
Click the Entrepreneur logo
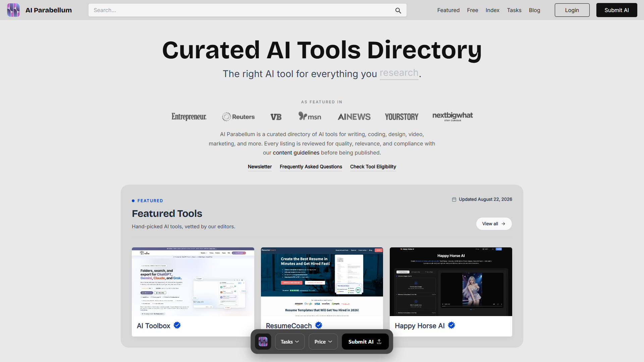click(x=189, y=117)
